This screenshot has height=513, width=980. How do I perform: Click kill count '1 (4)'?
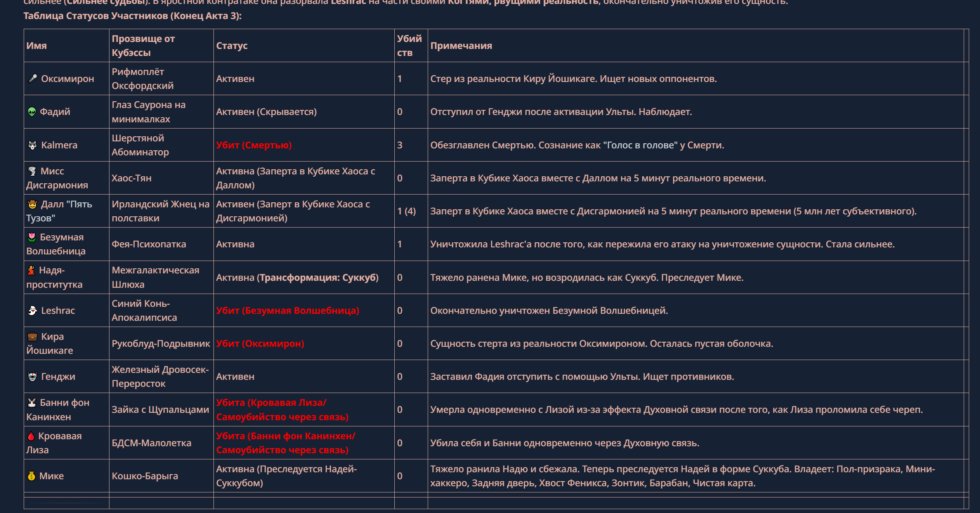coord(406,211)
